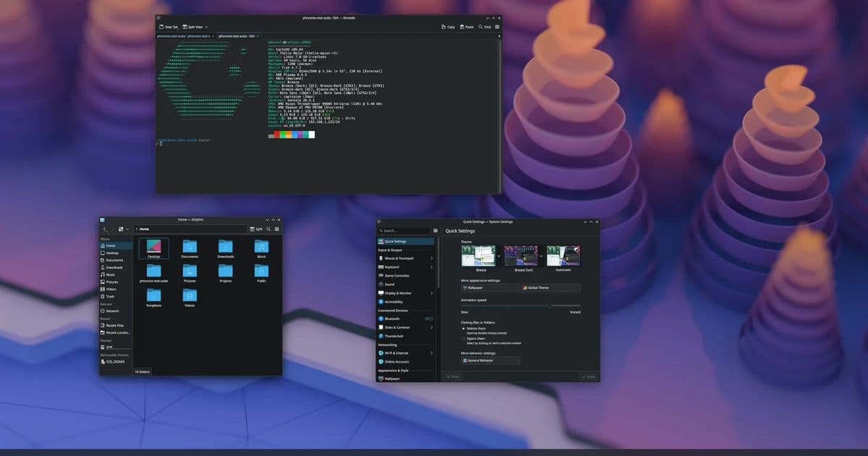Expand Split View dropdown arrow in Konsole
The height and width of the screenshot is (456, 868).
tap(207, 27)
